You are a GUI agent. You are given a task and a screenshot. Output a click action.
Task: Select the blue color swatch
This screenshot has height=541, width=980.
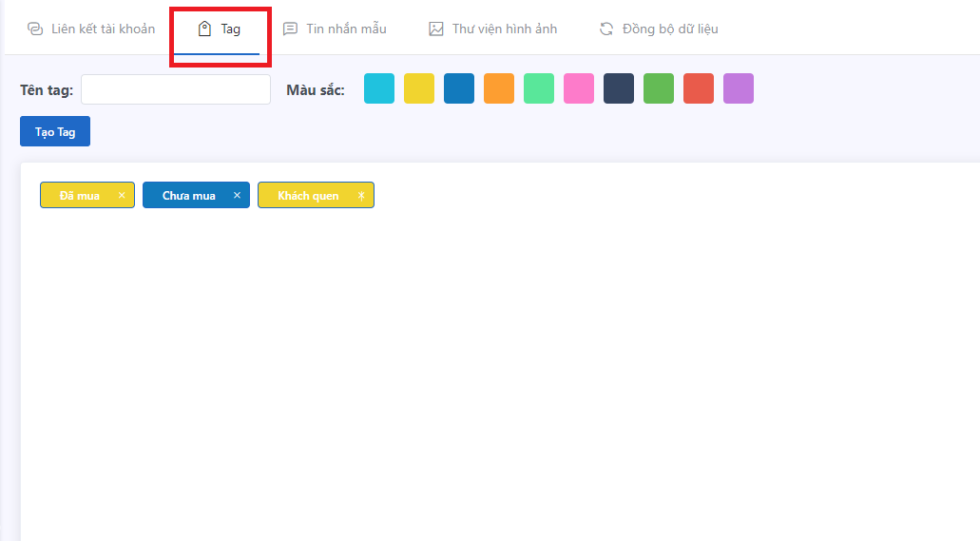[x=459, y=88]
